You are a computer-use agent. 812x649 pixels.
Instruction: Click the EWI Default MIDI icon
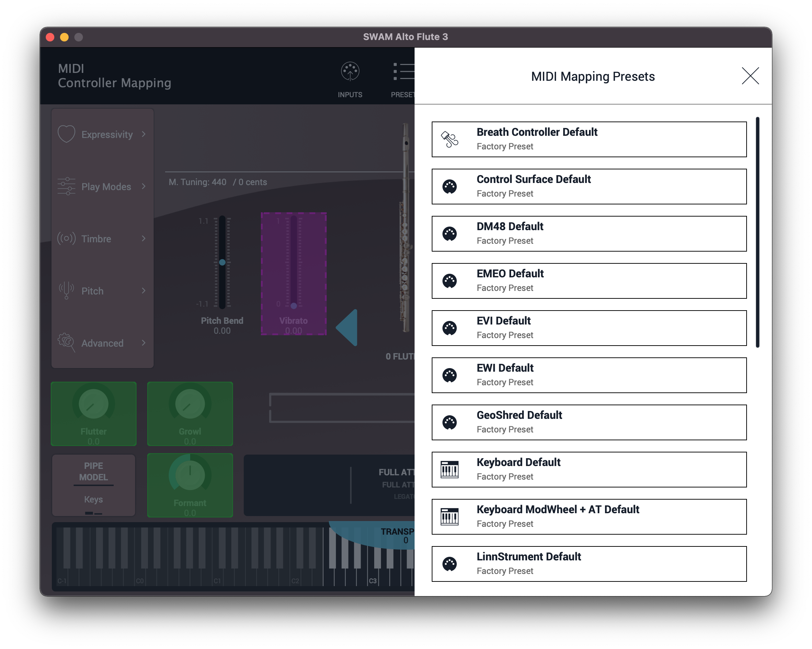click(x=450, y=375)
